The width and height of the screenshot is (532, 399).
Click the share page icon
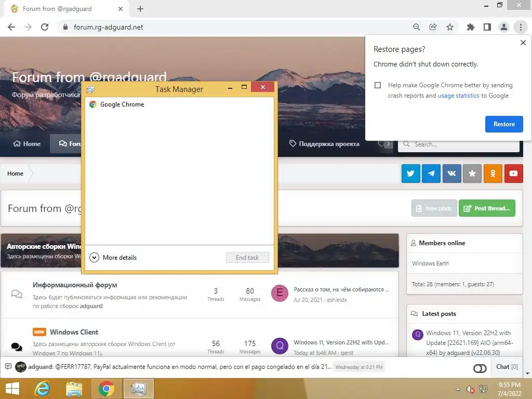[433, 27]
